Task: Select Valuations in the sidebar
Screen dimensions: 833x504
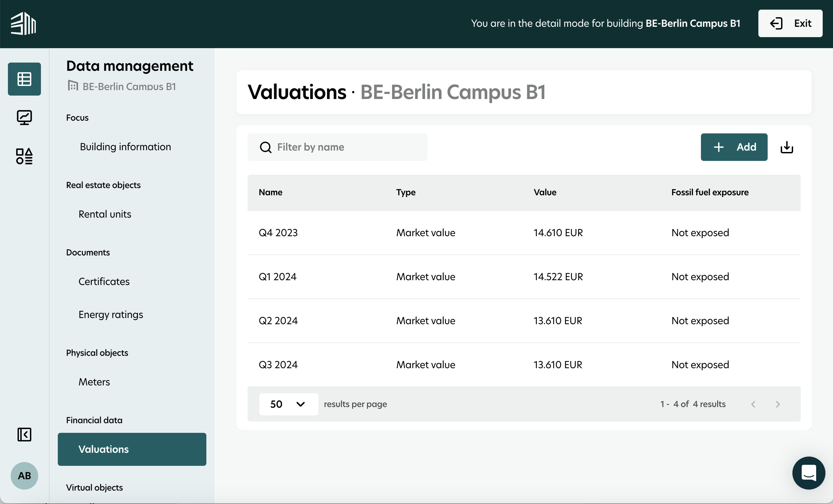Action: pos(132,449)
